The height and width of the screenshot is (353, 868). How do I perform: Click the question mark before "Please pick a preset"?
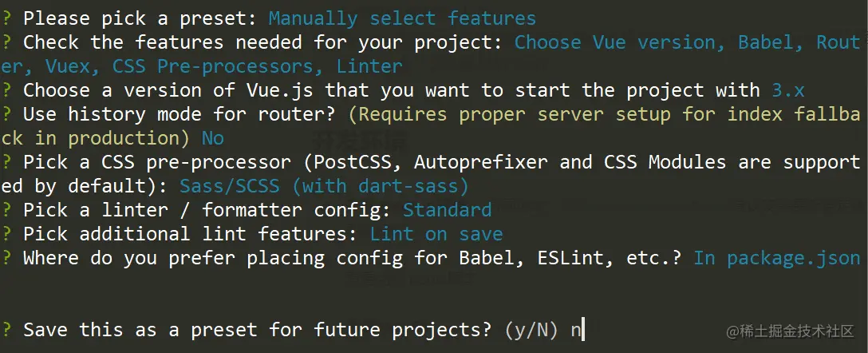click(x=6, y=18)
